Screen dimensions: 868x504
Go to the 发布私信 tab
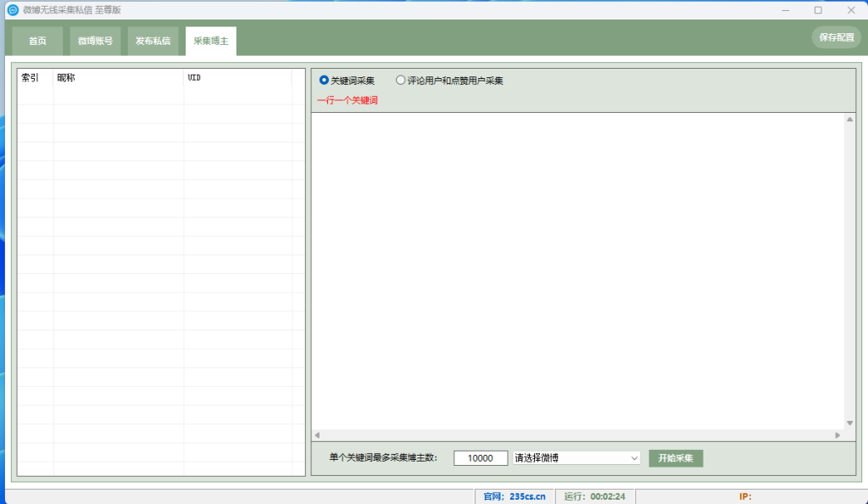click(x=153, y=41)
